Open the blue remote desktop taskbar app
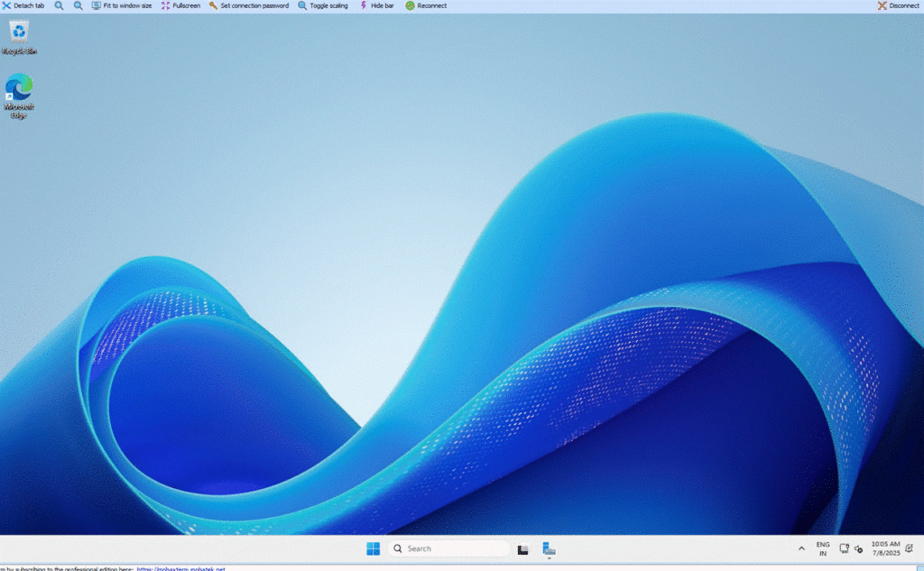The width and height of the screenshot is (924, 571). tap(548, 548)
